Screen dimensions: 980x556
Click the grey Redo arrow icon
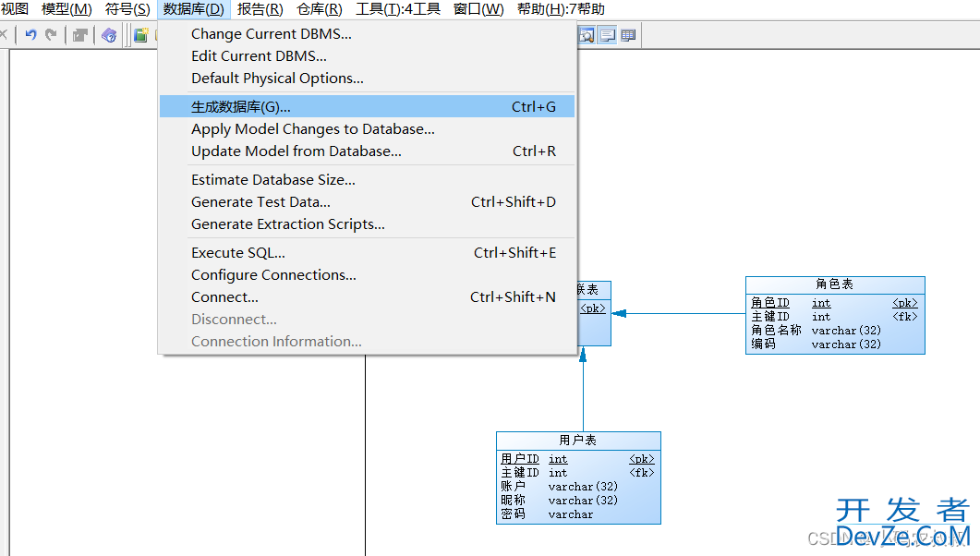51,35
